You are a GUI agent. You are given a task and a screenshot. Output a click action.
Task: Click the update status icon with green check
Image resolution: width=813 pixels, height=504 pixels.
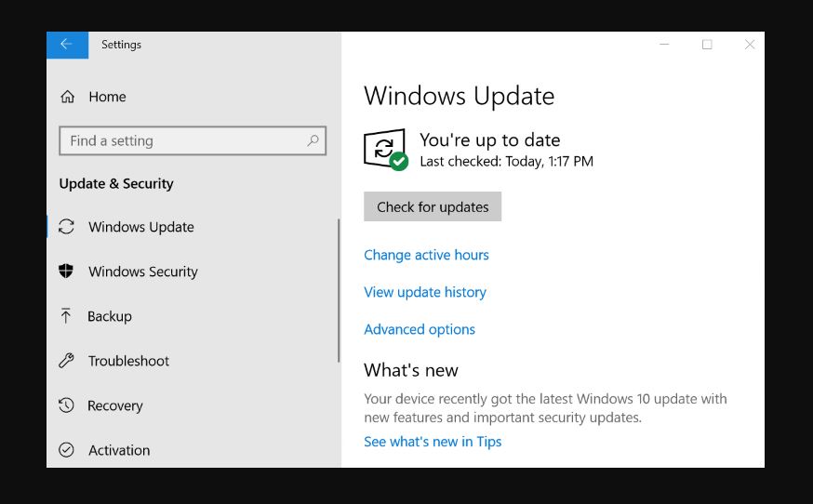[x=386, y=150]
